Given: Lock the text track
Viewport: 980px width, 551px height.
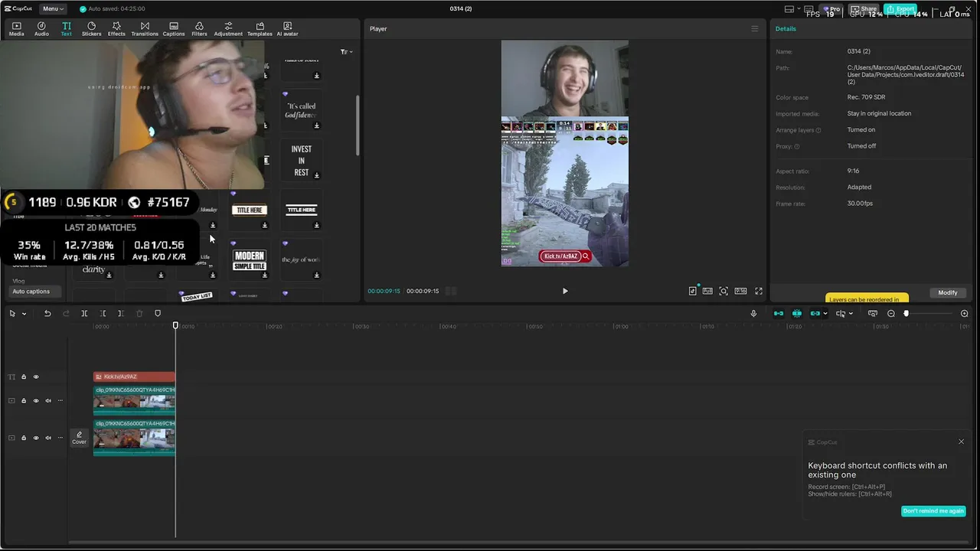Looking at the screenshot, I should point(24,377).
